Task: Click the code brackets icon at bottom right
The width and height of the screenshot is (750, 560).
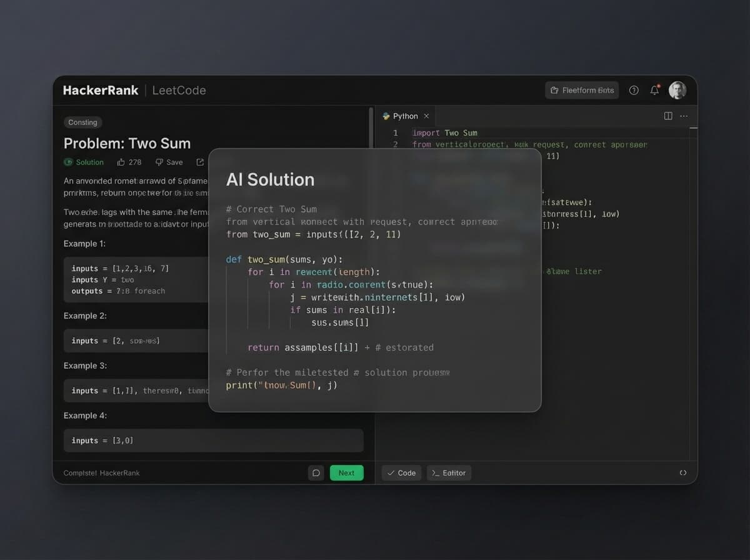Action: (x=683, y=474)
